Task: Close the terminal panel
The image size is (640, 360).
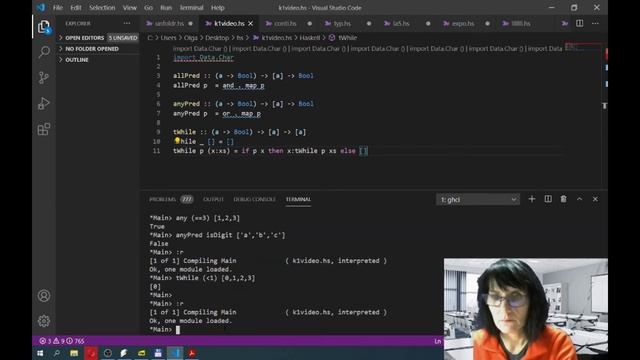Action: tap(595, 199)
